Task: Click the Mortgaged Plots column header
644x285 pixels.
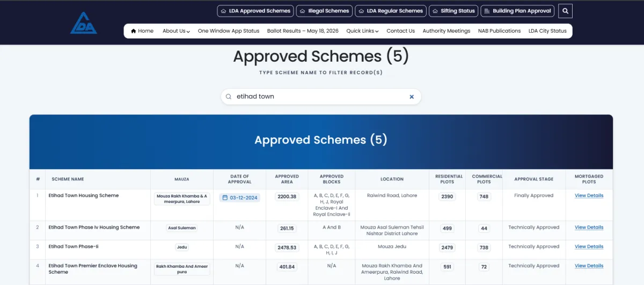Action: (589, 179)
